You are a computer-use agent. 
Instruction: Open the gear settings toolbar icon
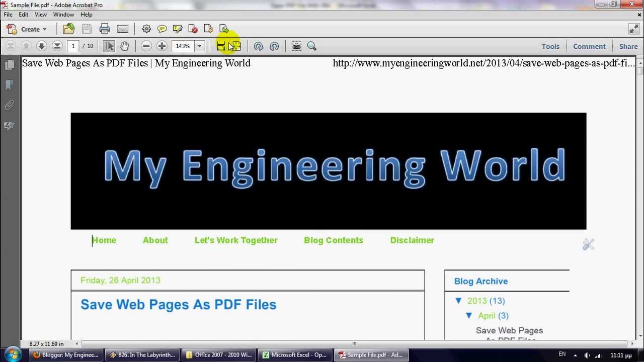146,29
